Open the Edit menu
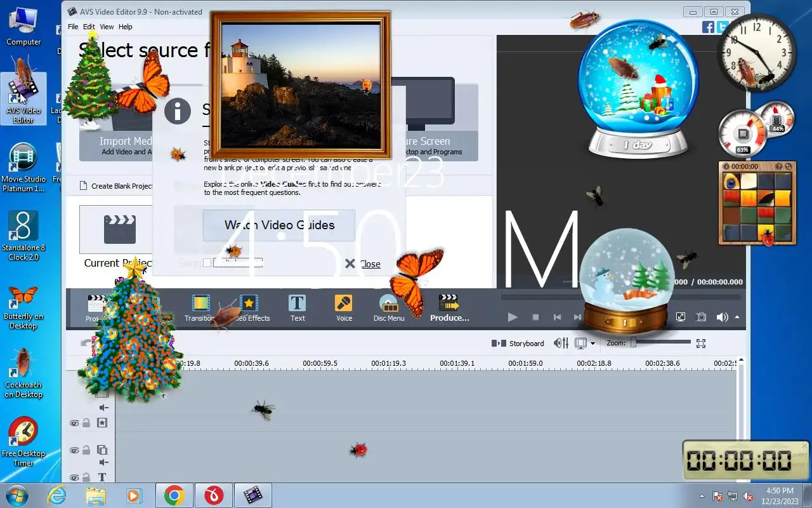 (89, 27)
